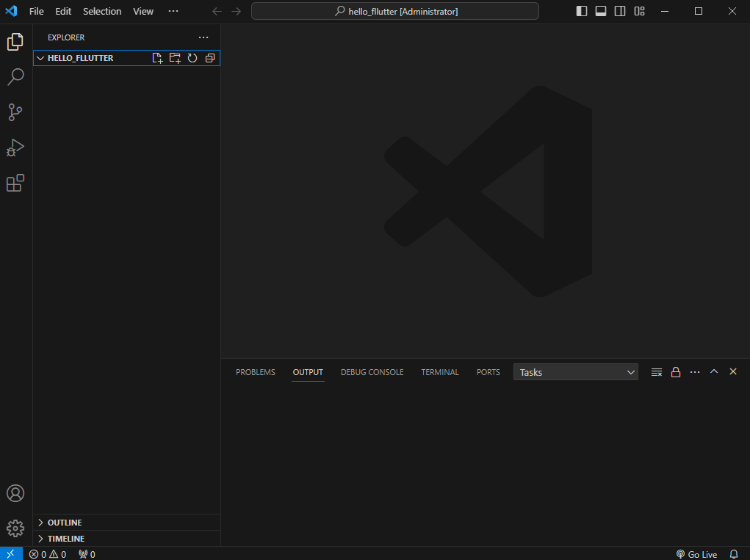Toggle the primary side bar
The height and width of the screenshot is (560, 750).
click(x=582, y=12)
